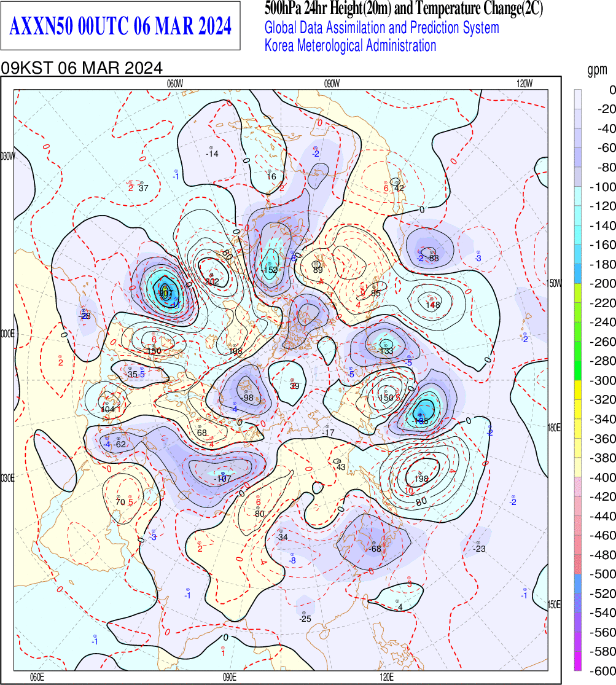Click the "-100" color bar label
The width and height of the screenshot is (616, 685).
pyautogui.click(x=603, y=187)
